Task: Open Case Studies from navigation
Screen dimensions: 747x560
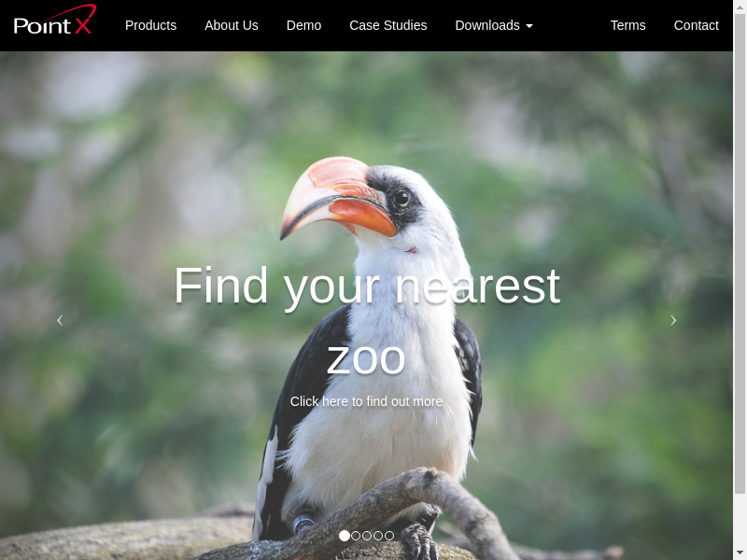Action: 388,25
